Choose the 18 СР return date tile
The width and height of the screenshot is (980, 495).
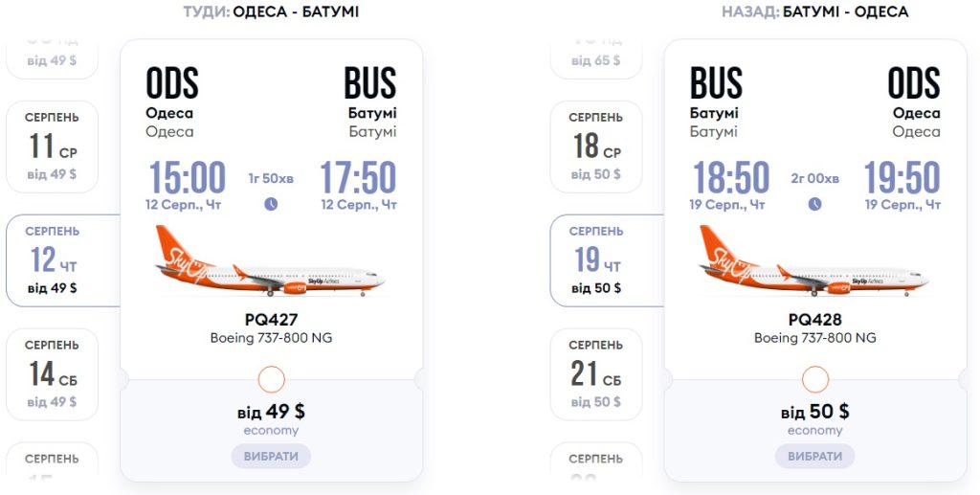[x=596, y=146]
